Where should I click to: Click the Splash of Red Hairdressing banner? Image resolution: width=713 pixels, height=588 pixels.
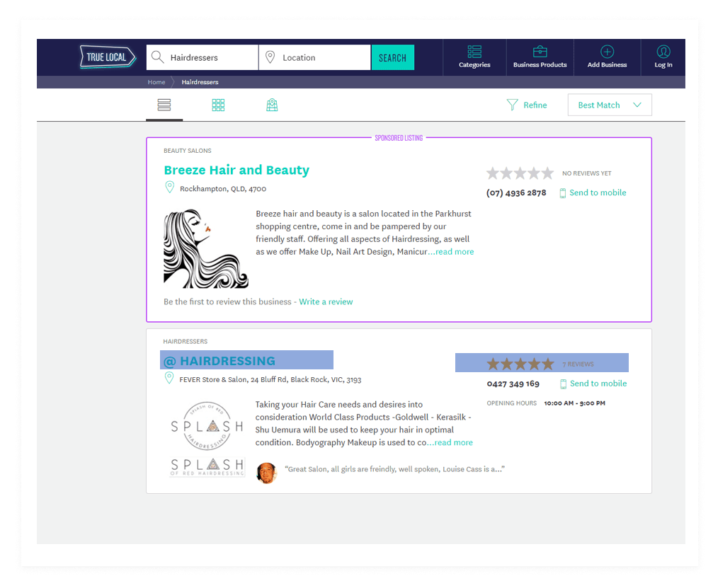coord(207,467)
